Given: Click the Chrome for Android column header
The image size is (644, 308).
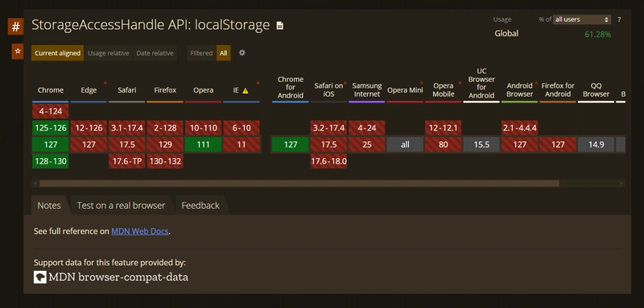Looking at the screenshot, I should click(291, 87).
